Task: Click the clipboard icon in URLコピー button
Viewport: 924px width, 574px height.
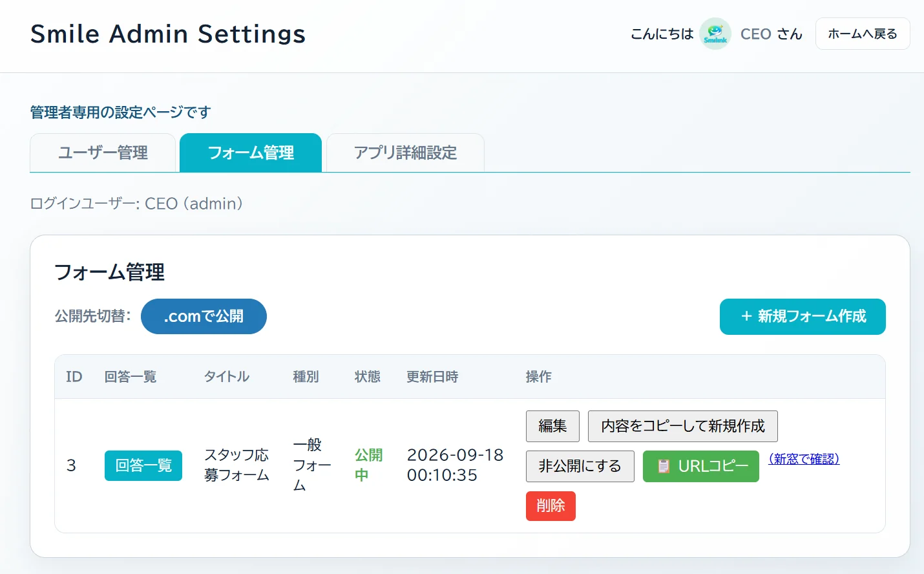Action: coord(664,466)
